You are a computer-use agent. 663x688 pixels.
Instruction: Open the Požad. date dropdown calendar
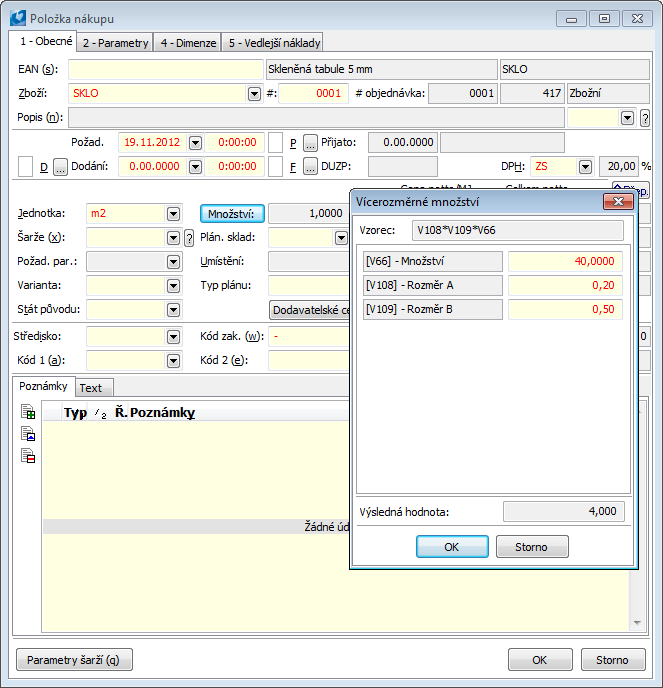(195, 143)
